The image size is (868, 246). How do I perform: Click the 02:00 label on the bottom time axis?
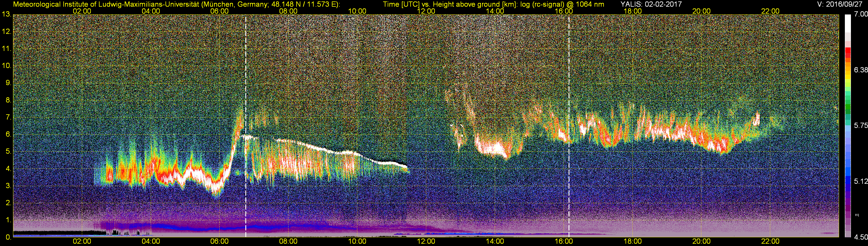[x=82, y=241]
